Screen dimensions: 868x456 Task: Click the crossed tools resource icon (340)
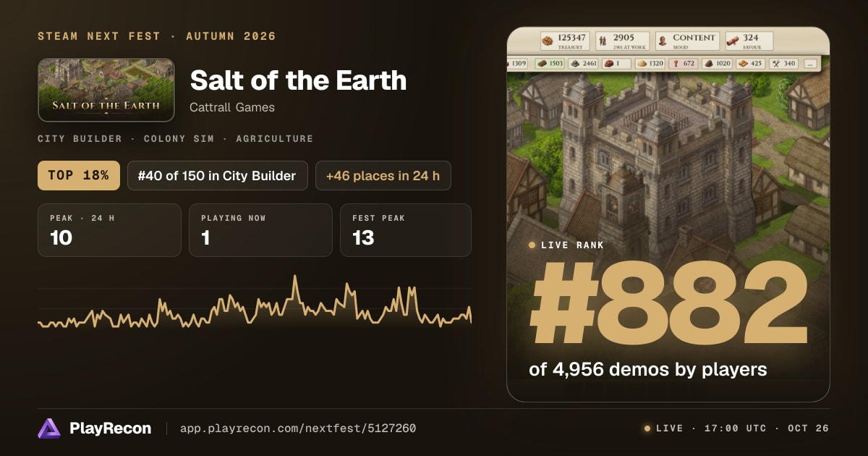[776, 64]
